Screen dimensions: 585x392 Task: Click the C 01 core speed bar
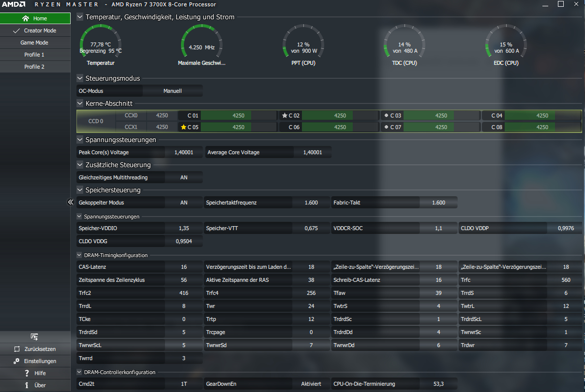click(x=239, y=116)
